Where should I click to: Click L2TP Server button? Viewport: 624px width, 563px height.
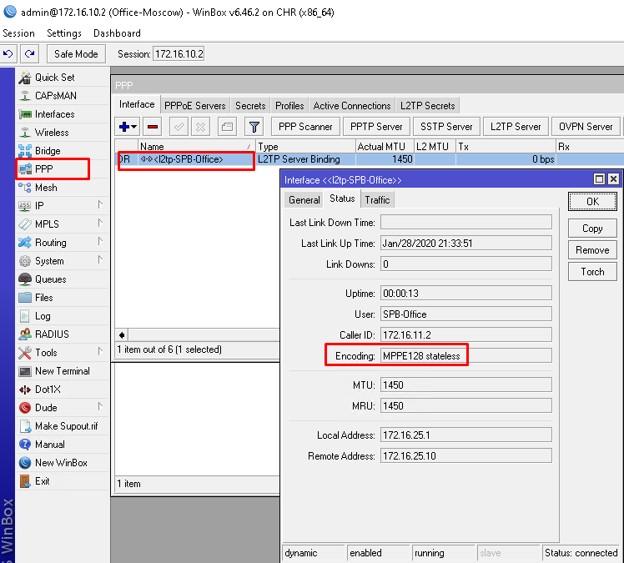516,127
